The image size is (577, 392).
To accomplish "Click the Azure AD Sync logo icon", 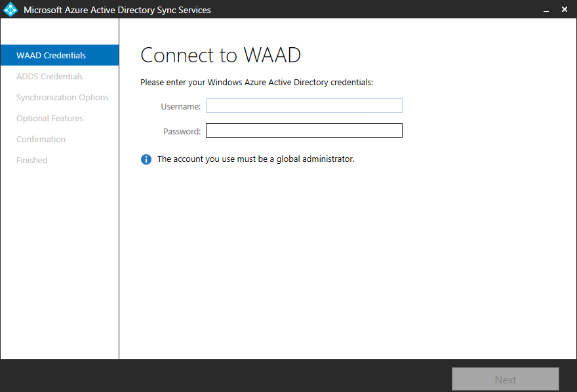I will [10, 10].
